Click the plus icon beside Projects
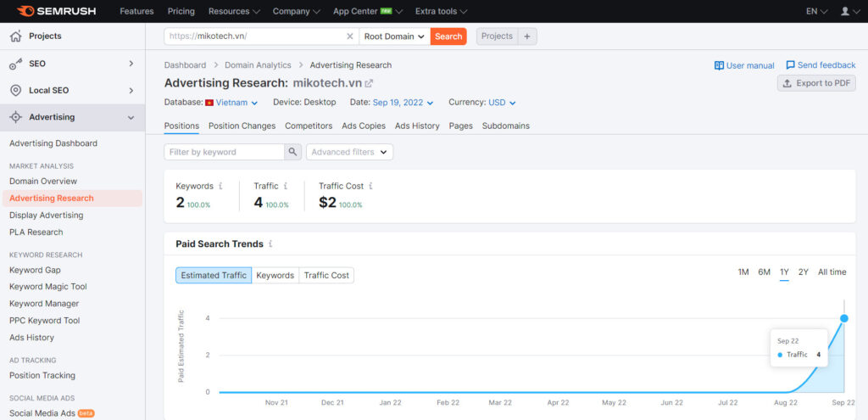The height and width of the screenshot is (420, 868). point(527,36)
